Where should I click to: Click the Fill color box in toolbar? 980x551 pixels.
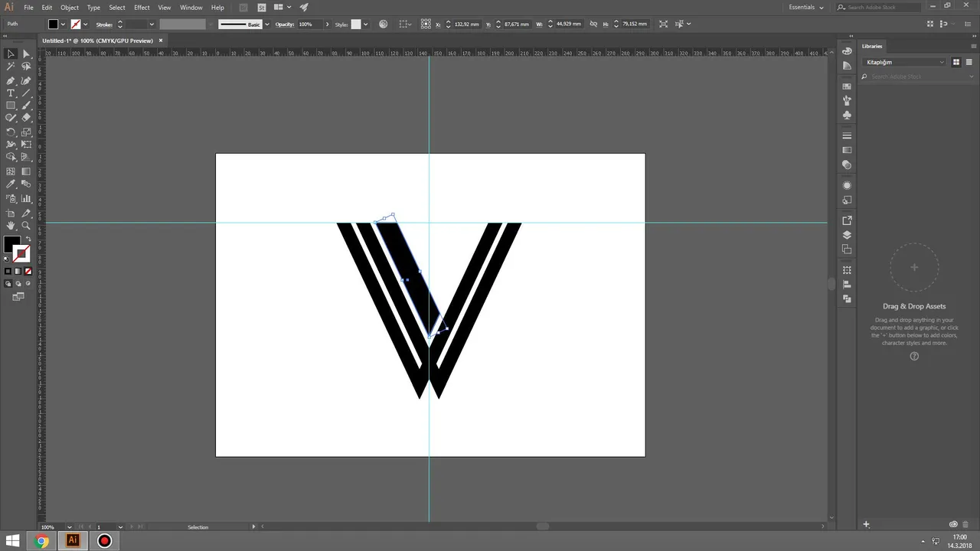coord(11,244)
